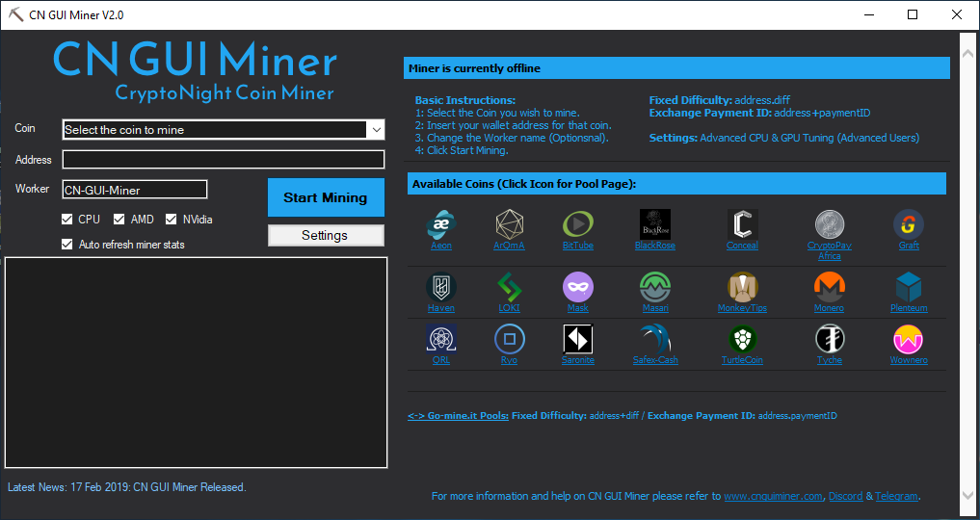Open the Aeon text link
This screenshot has width=980, height=520.
click(441, 246)
